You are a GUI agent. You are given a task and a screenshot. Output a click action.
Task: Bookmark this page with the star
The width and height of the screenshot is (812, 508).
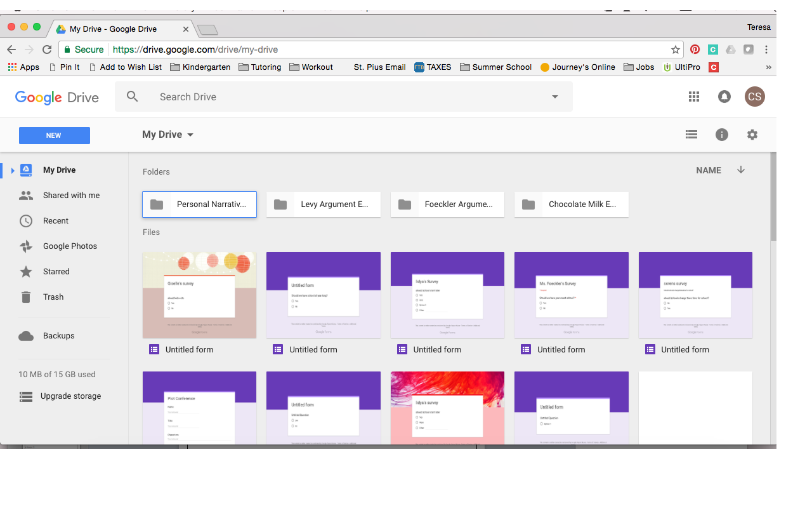[x=676, y=50]
